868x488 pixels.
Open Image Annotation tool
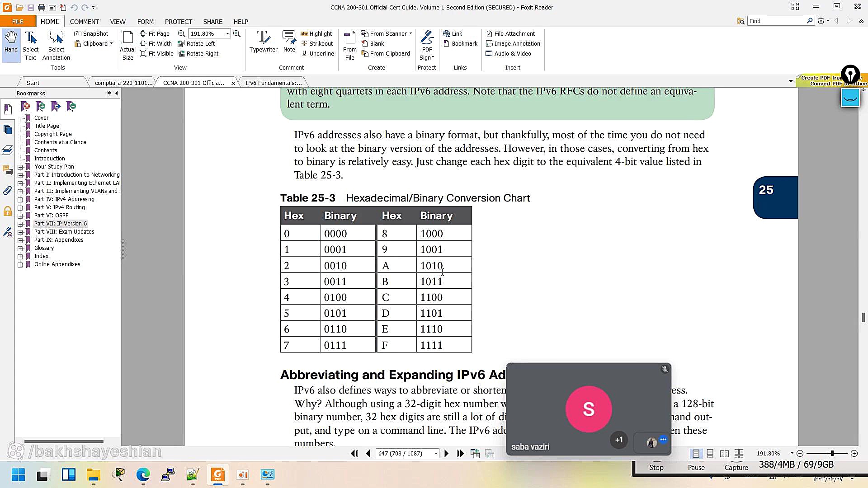(x=513, y=43)
